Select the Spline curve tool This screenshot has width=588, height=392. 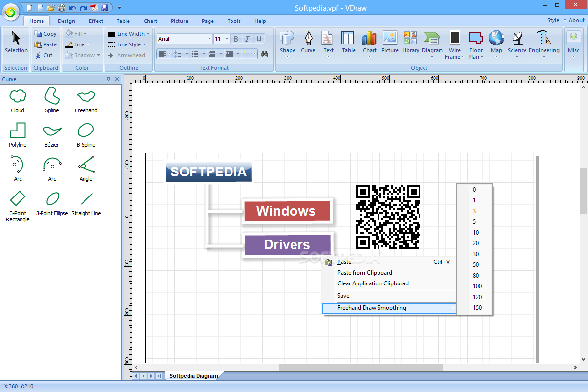(52, 101)
